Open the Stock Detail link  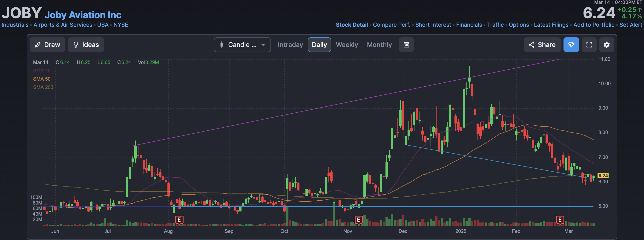point(352,25)
